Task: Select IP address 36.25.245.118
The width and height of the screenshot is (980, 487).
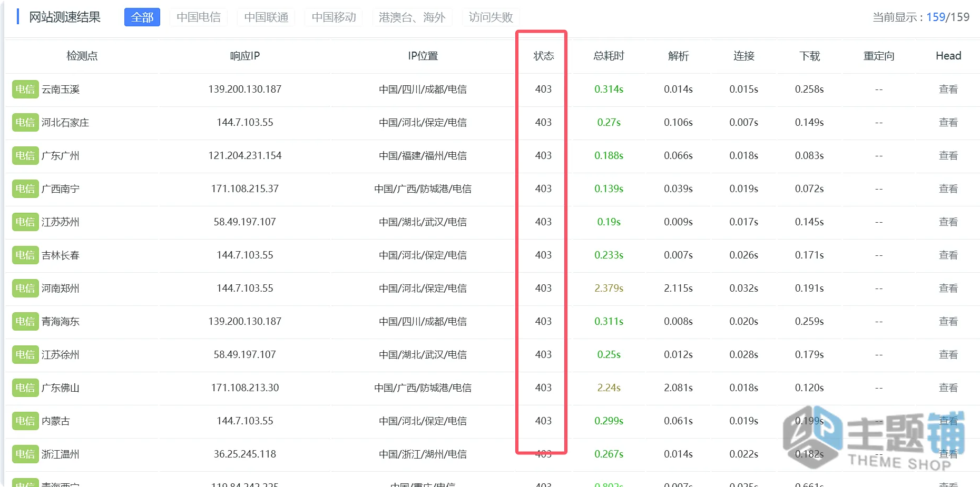Action: point(245,454)
